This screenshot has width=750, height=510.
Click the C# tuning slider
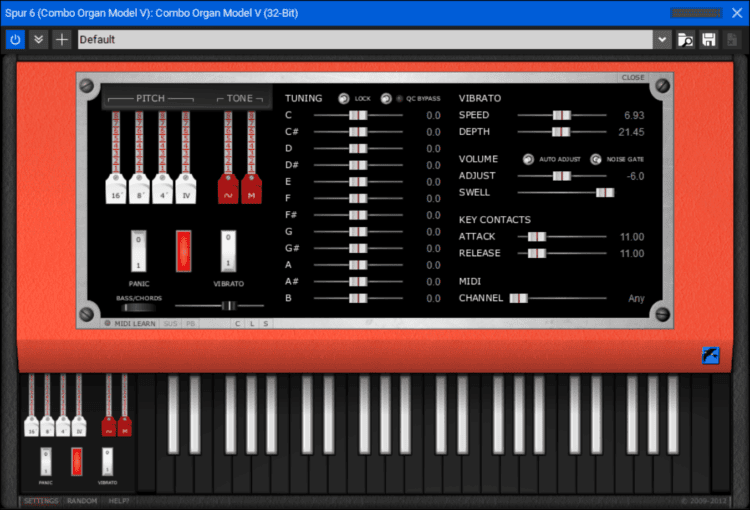coord(358,132)
